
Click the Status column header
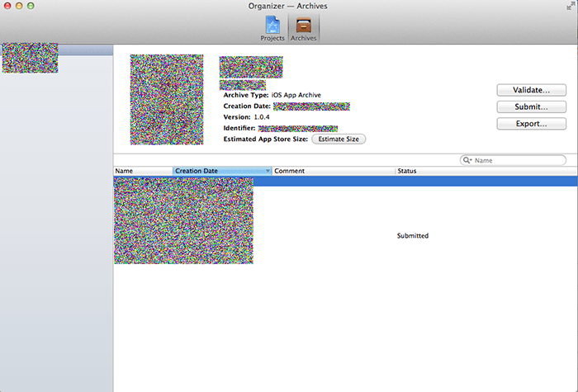(x=483, y=171)
